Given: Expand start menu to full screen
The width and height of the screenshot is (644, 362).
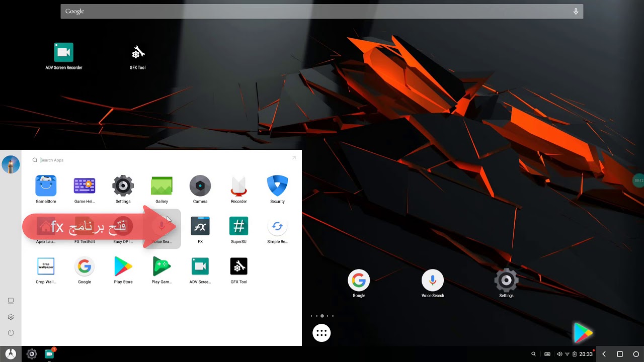Looking at the screenshot, I should (294, 158).
